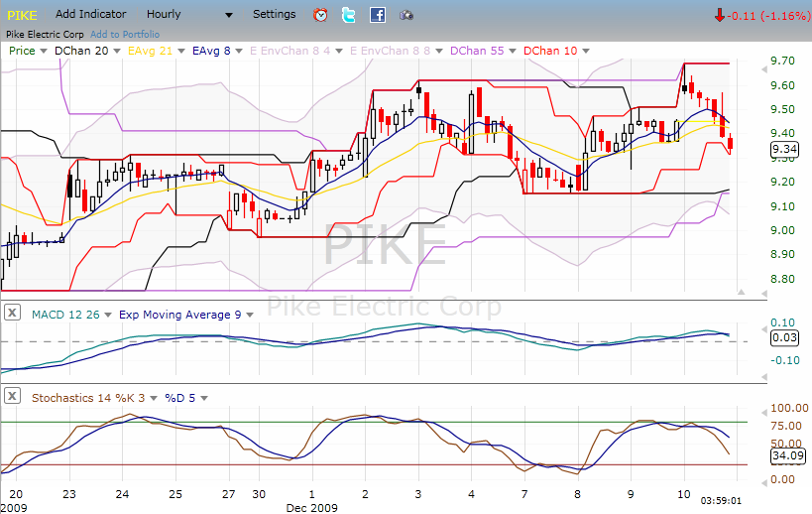Click the DChan 20 indicator label

coord(81,51)
